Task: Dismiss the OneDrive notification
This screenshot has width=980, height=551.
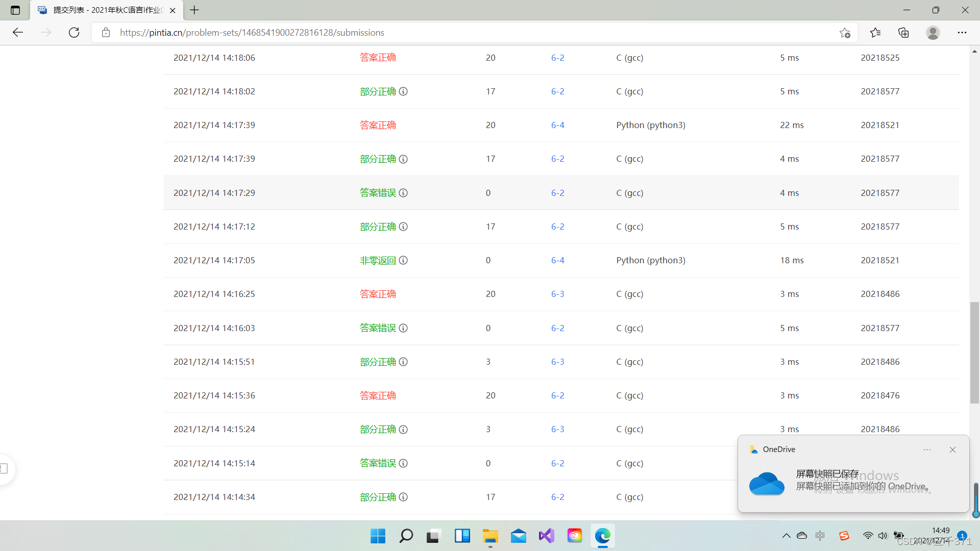Action: coord(952,449)
